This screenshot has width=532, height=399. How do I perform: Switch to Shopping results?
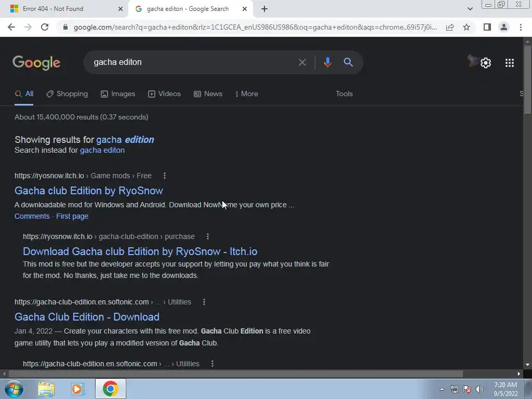67,94
